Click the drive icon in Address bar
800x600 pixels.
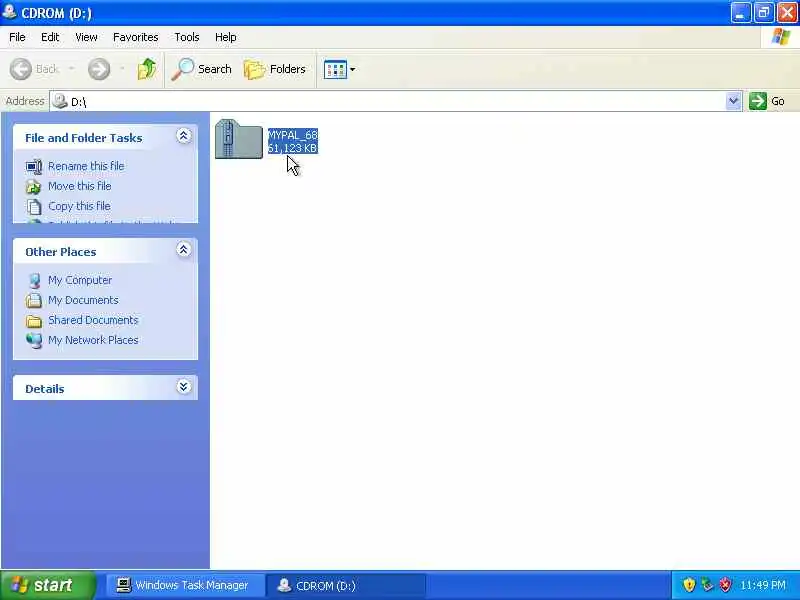[x=60, y=101]
